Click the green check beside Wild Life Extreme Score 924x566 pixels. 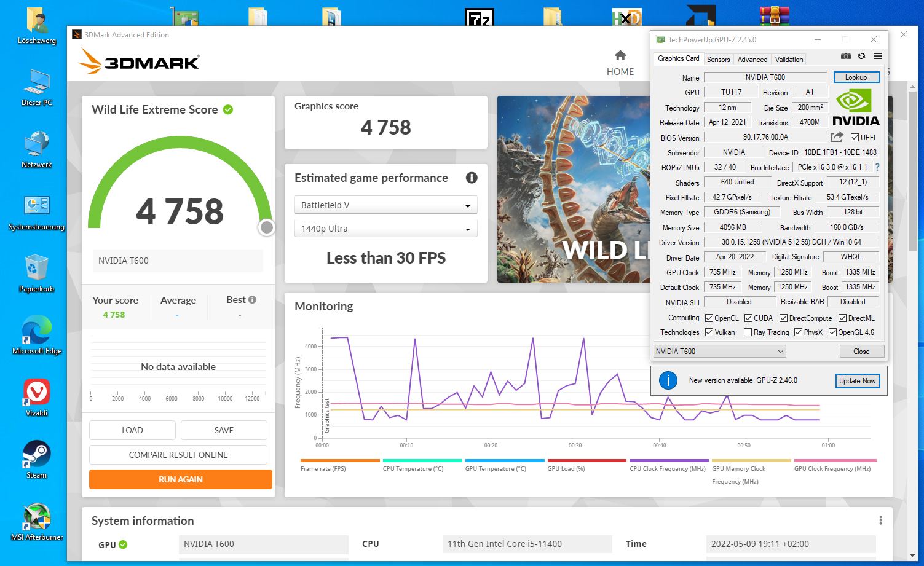tap(228, 109)
